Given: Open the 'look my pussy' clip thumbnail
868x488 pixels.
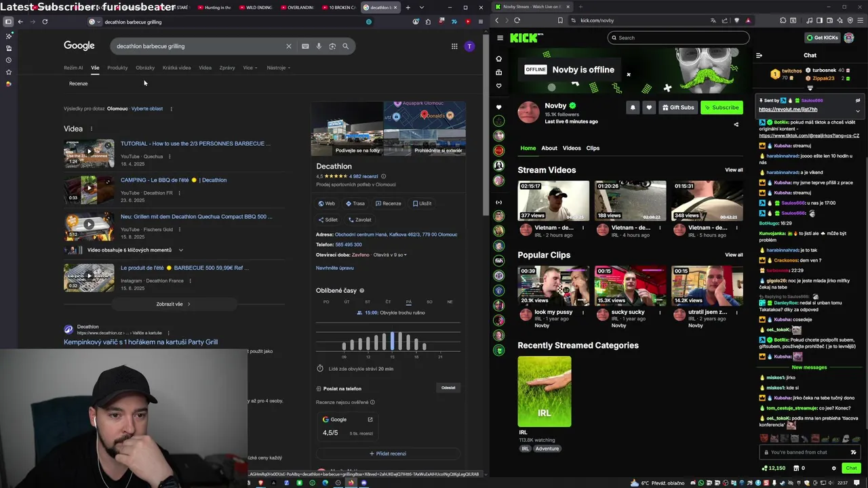Looking at the screenshot, I should (553, 286).
